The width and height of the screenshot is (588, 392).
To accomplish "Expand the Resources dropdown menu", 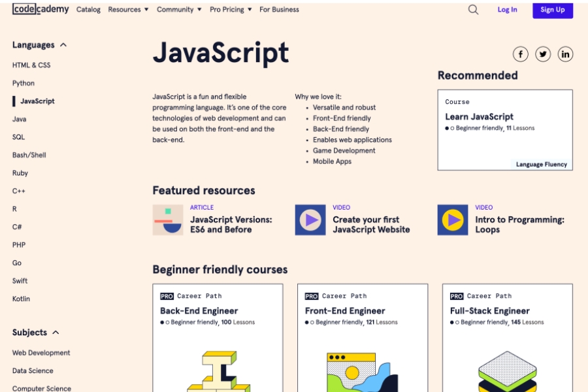I will click(x=128, y=10).
